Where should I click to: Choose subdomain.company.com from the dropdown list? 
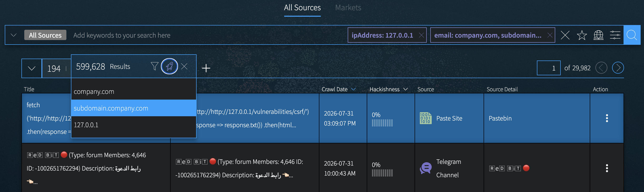pos(134,108)
